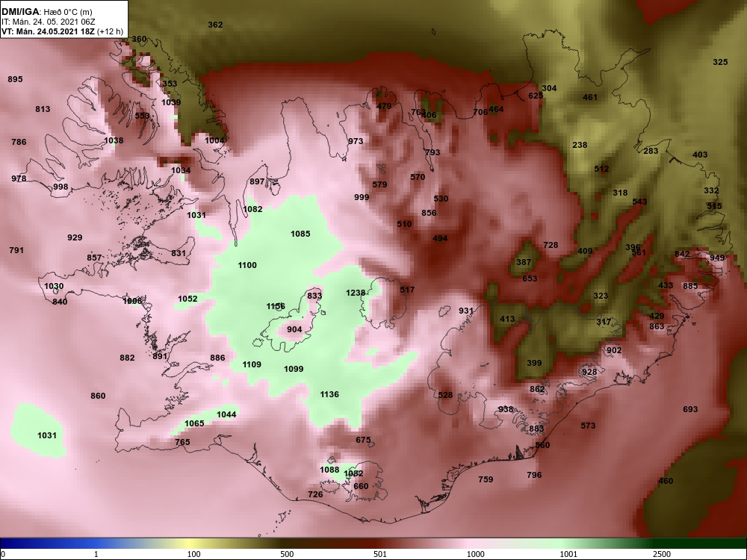747x560 pixels.
Task: Select the map value 1099
Action: tap(294, 369)
